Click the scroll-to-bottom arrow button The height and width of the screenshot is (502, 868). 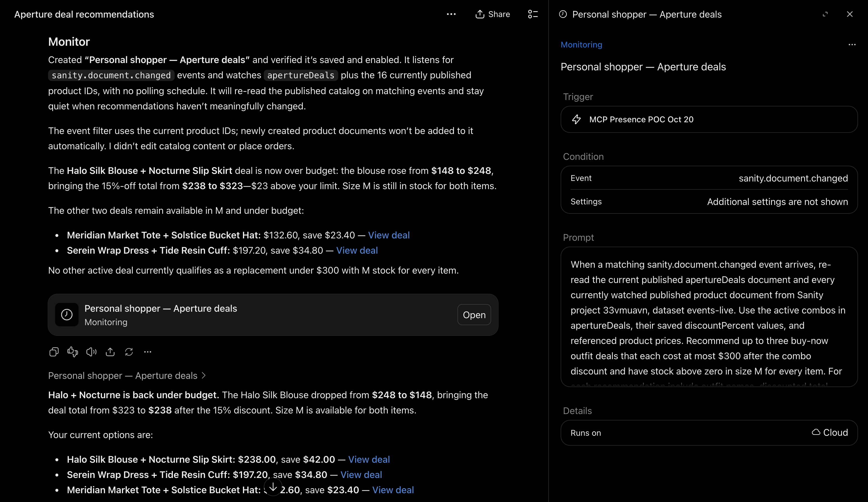(273, 487)
